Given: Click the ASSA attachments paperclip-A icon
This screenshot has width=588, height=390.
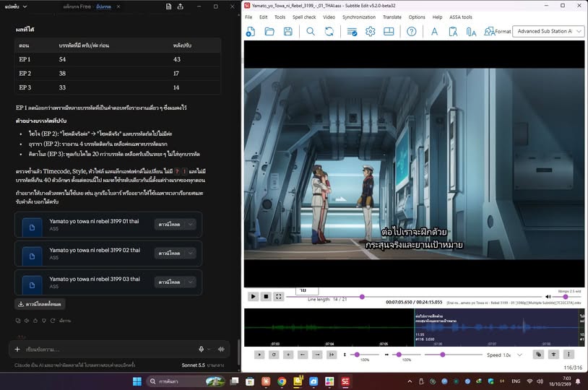Looking at the screenshot, I should point(471,32).
